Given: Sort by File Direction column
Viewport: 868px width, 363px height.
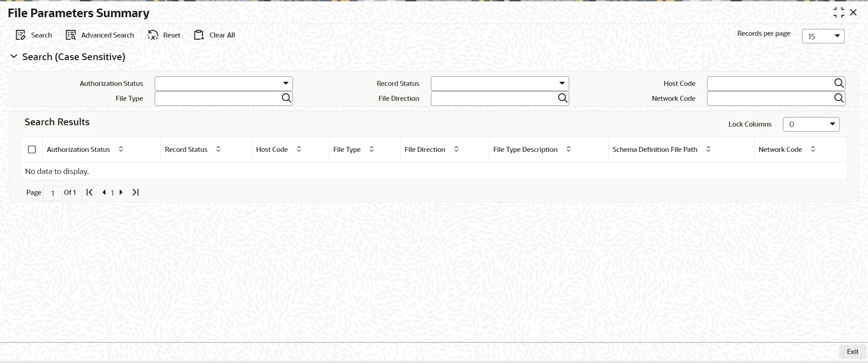Looking at the screenshot, I should coord(456,149).
